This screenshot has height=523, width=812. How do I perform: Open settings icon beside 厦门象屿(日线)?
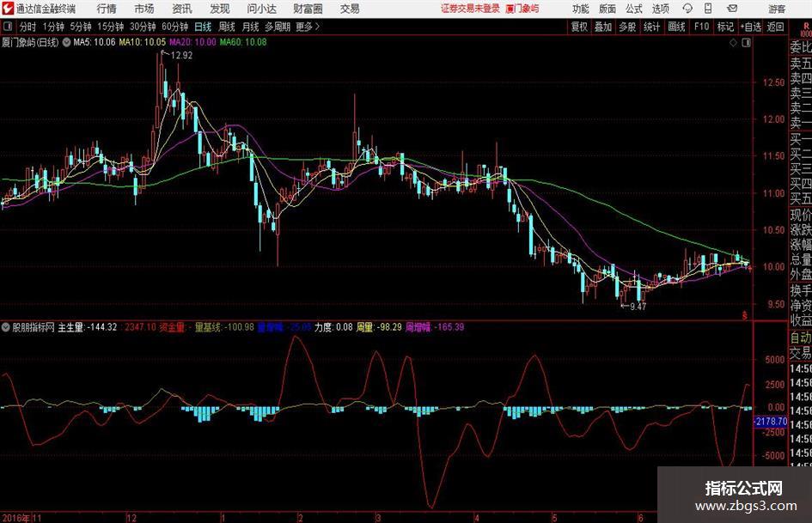pos(67,42)
